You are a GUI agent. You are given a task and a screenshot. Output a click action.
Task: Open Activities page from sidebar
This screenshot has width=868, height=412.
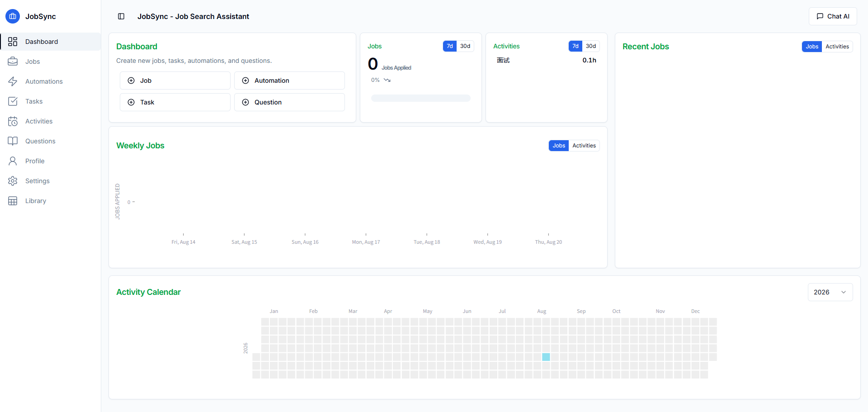coord(51,121)
